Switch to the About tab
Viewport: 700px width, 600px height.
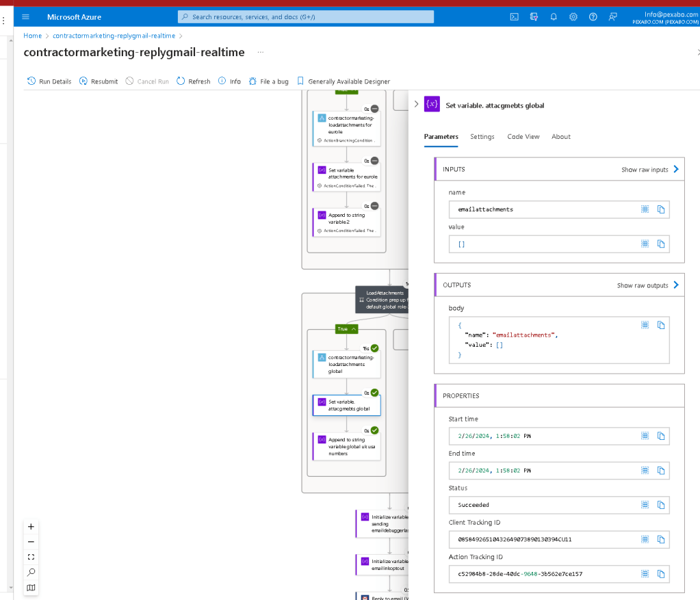[x=560, y=137]
